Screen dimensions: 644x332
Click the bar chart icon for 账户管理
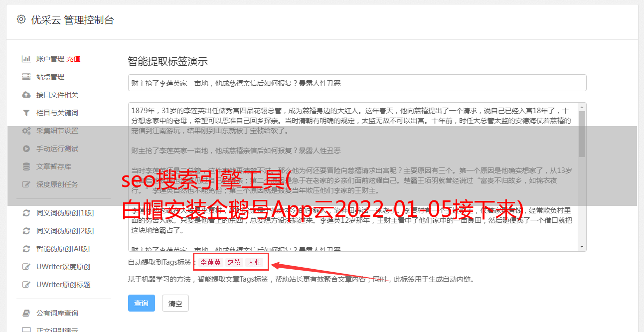[26, 59]
